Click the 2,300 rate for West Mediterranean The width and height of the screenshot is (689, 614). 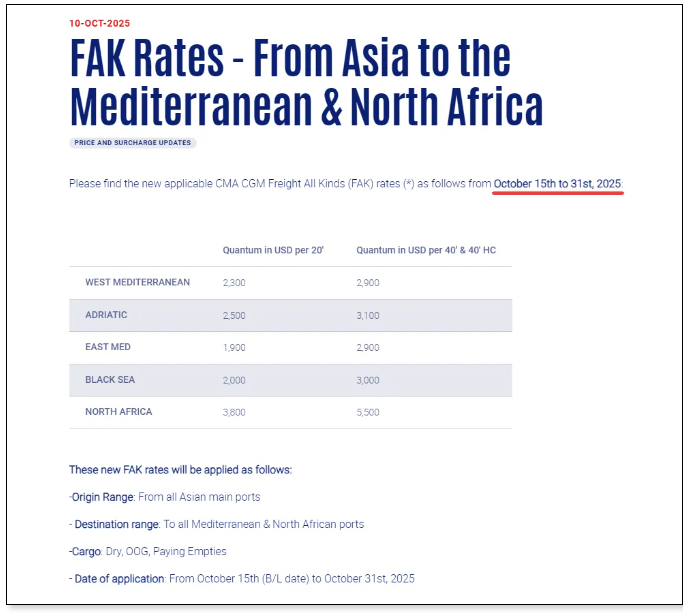(x=234, y=283)
